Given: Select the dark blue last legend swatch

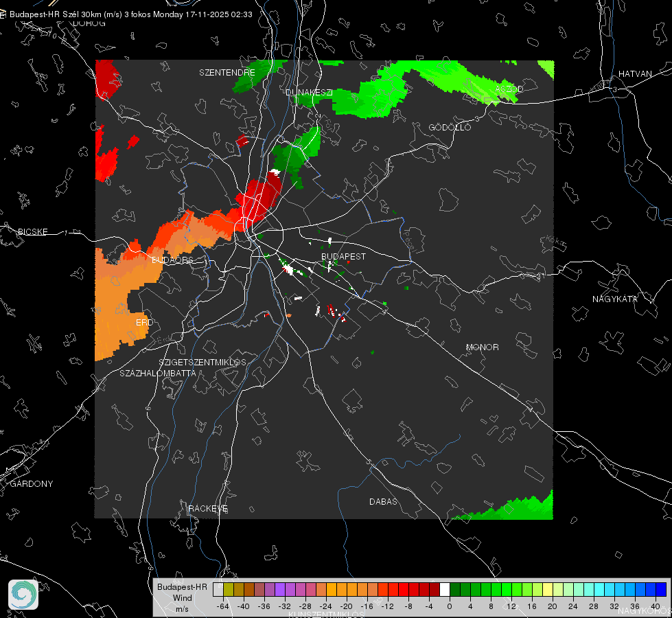Looking at the screenshot, I should (661, 590).
